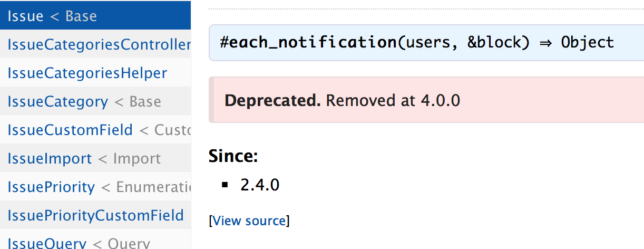
Task: Click Query superclass beside IssueQuery
Action: tap(129, 243)
